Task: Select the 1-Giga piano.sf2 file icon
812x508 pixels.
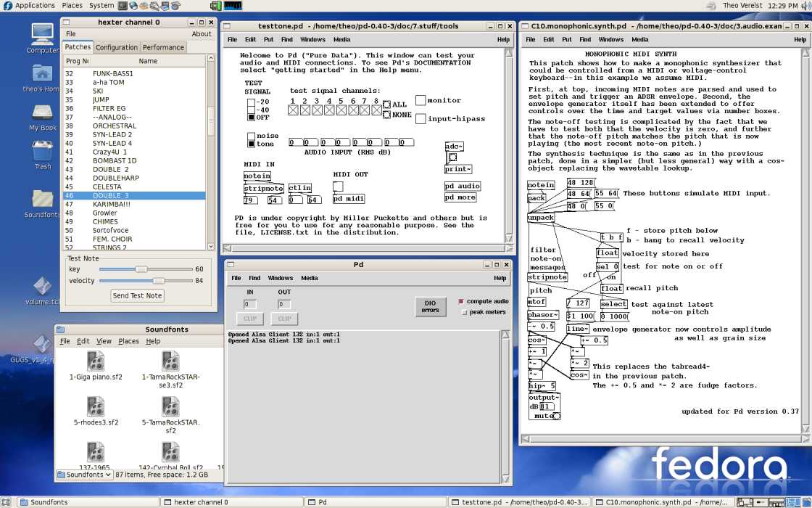Action: [x=96, y=361]
